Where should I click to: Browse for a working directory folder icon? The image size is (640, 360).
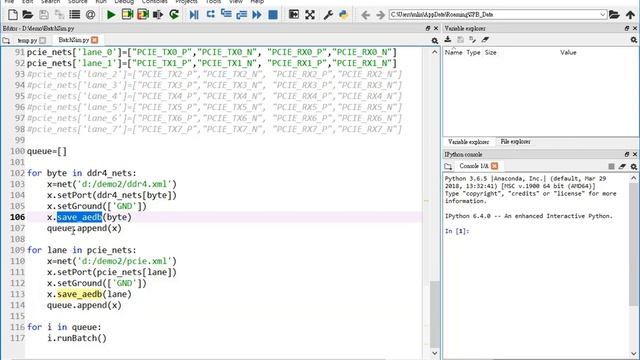614,15
